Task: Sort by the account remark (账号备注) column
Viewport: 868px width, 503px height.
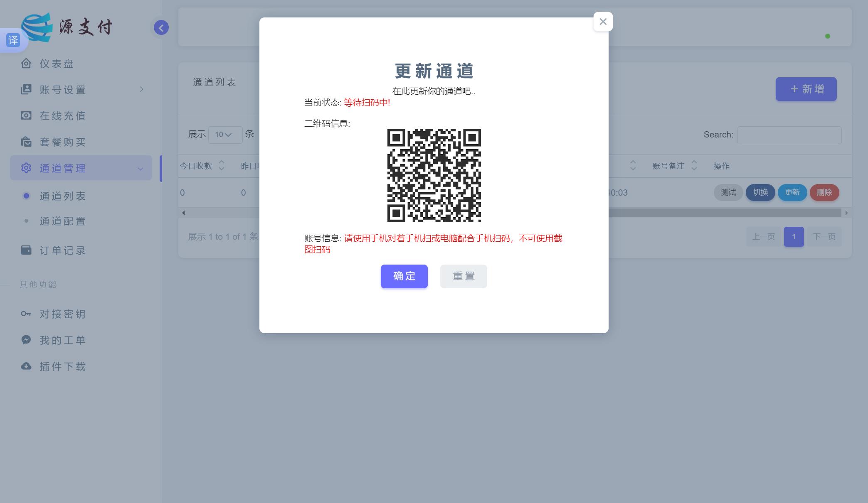Action: coord(694,166)
